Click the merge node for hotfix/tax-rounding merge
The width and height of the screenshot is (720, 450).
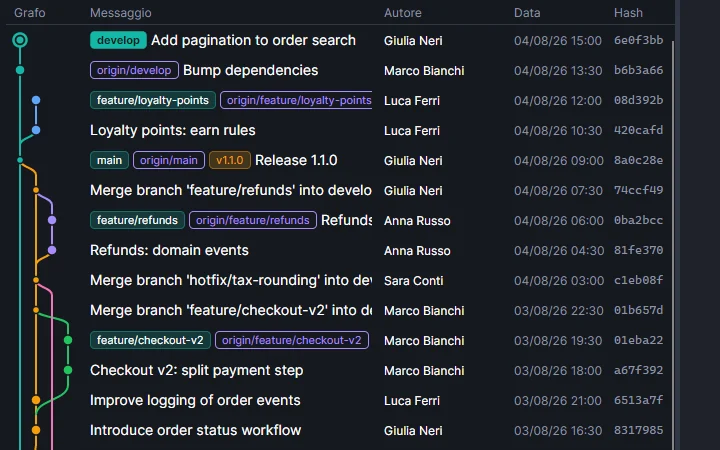(36, 280)
